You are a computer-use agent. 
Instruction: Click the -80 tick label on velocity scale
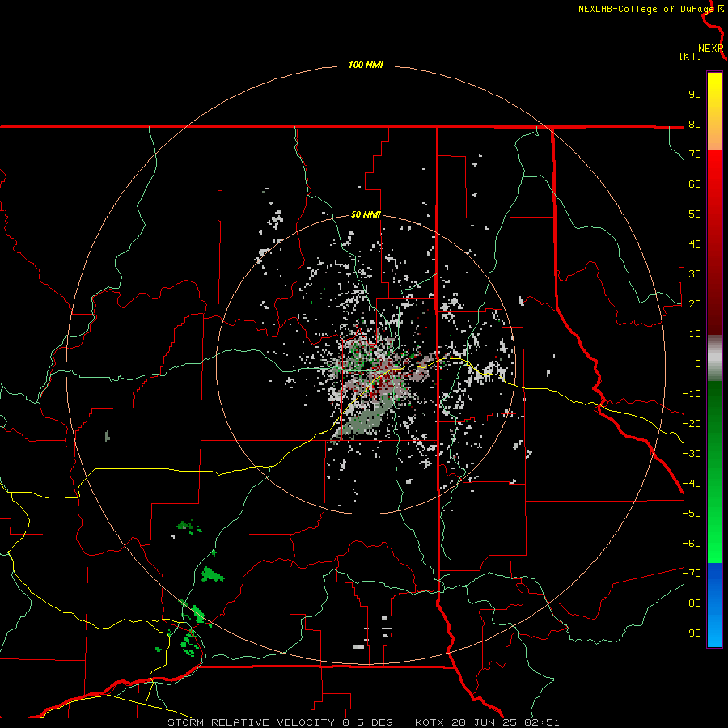click(x=692, y=603)
